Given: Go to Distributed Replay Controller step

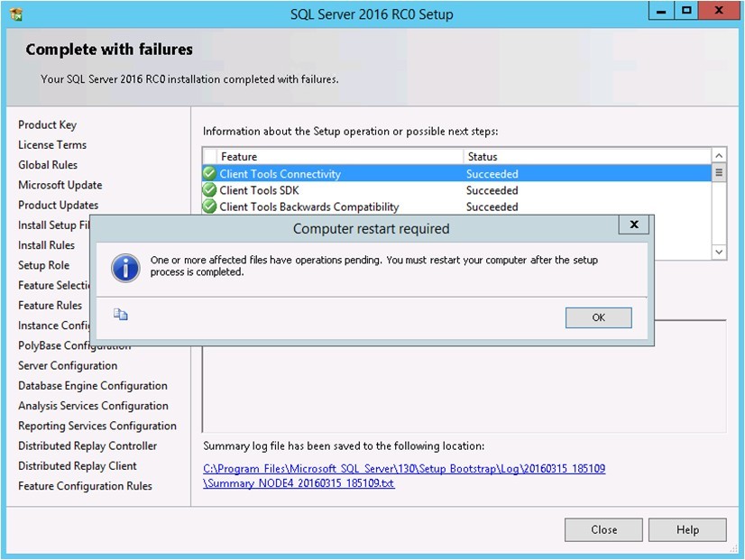Looking at the screenshot, I should click(87, 445).
